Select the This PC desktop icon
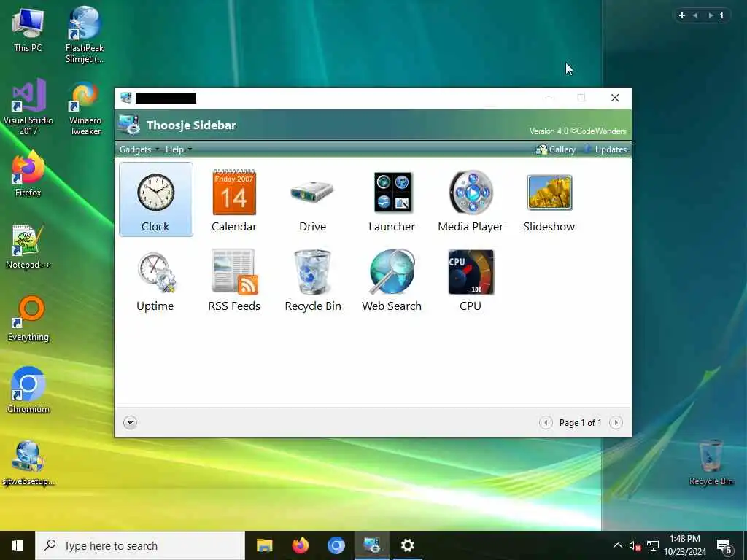The image size is (747, 560). click(x=28, y=30)
